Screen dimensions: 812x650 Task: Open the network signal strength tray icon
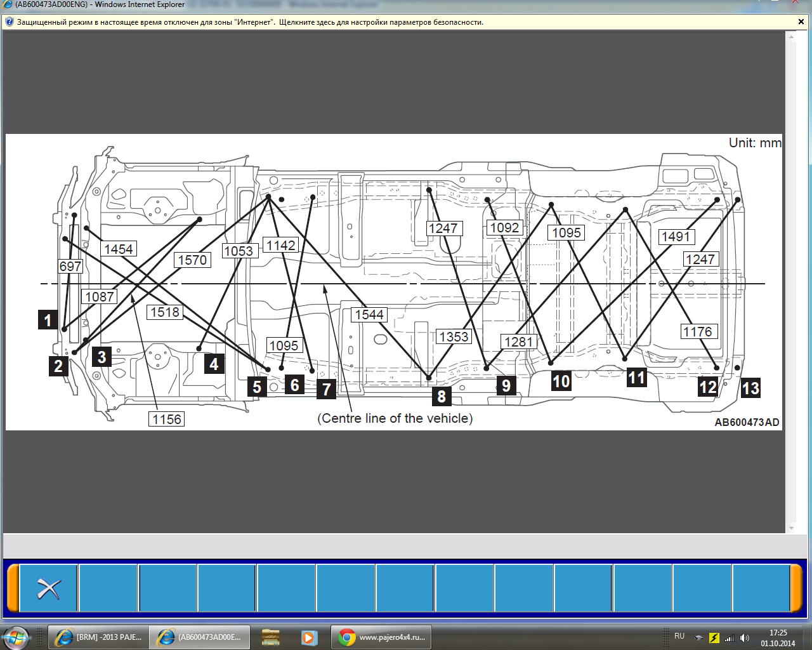(730, 638)
